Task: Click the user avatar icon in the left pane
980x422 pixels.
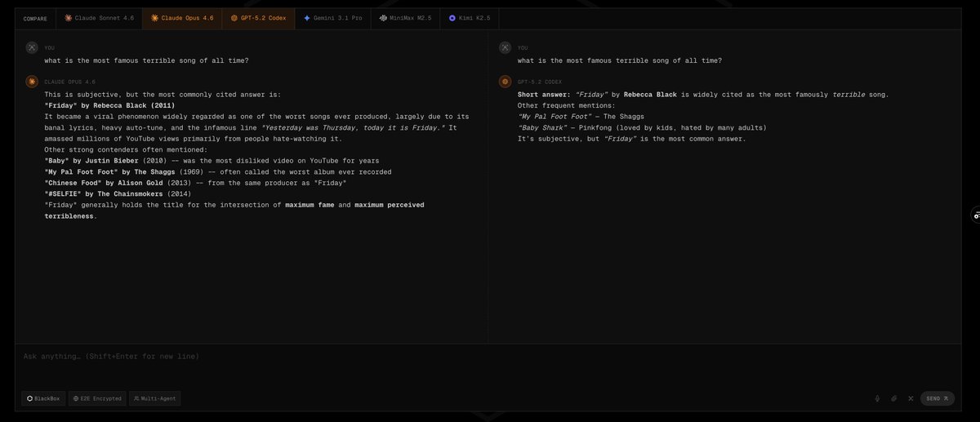Action: (x=32, y=48)
